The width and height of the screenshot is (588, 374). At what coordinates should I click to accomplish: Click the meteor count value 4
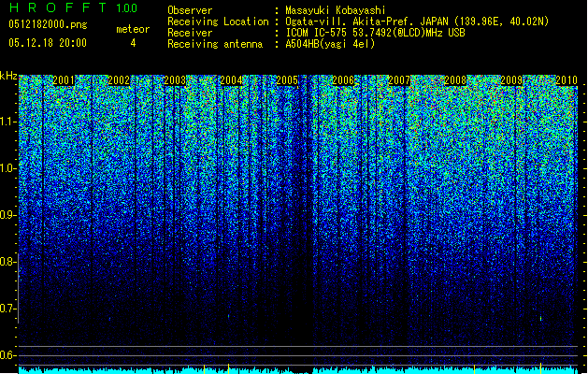[x=133, y=43]
